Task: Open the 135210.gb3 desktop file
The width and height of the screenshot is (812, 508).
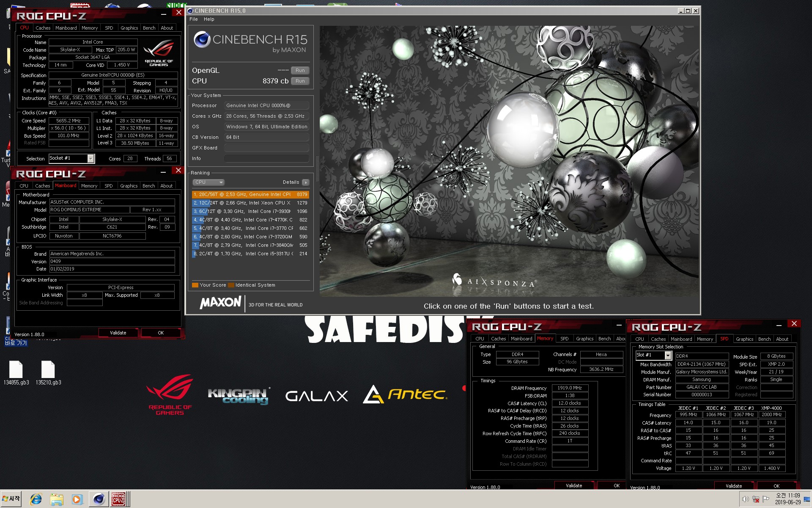Action: point(48,373)
